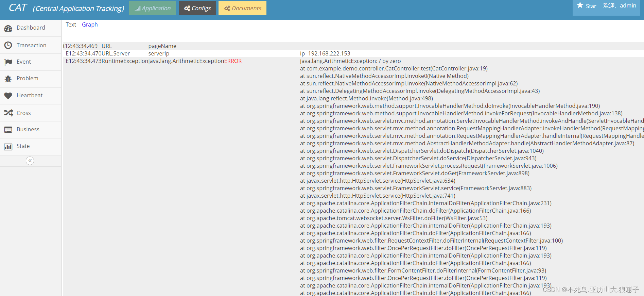Click the signal icon on the Application button
This screenshot has height=296, width=644.
pyautogui.click(x=138, y=9)
